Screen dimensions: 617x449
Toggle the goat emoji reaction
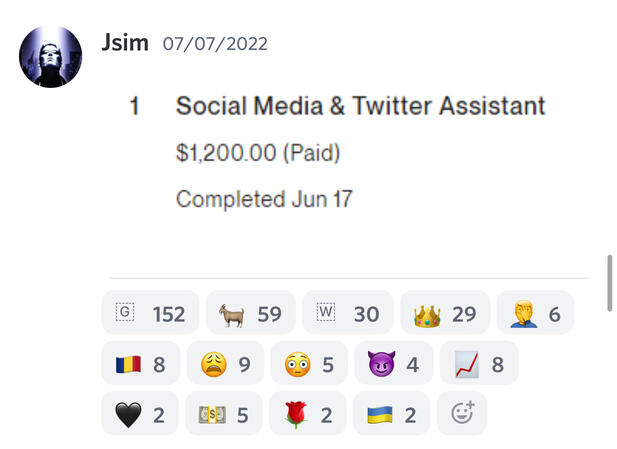tap(251, 312)
